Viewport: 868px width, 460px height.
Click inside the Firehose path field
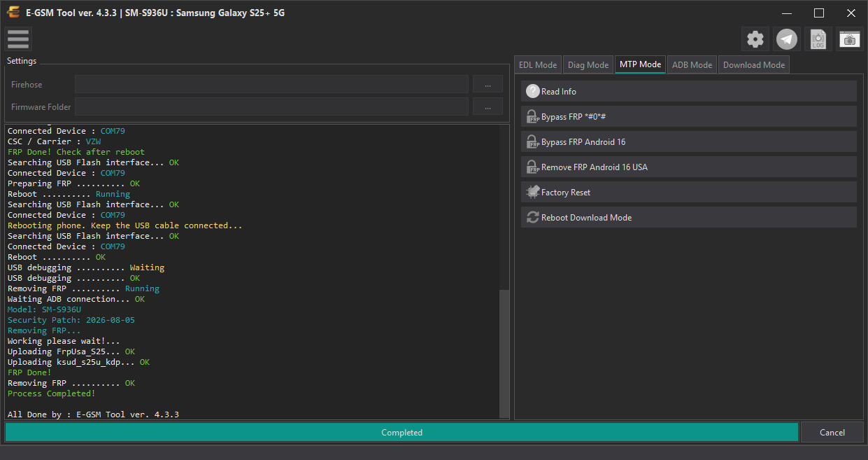pyautogui.click(x=271, y=84)
